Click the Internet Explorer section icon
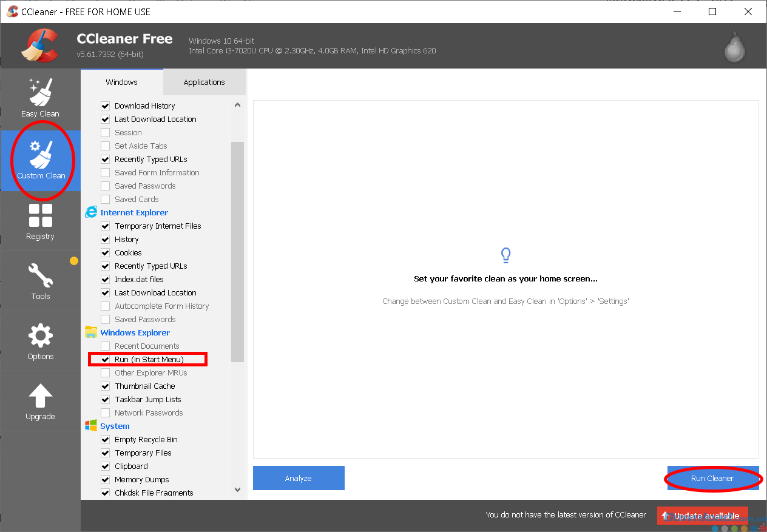The height and width of the screenshot is (532, 767). tap(91, 212)
